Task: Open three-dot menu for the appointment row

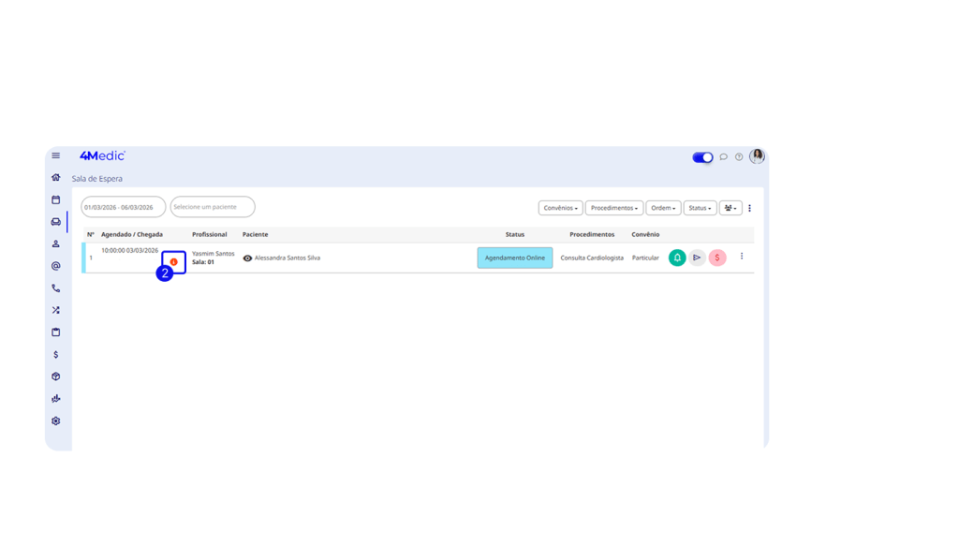Action: [742, 257]
